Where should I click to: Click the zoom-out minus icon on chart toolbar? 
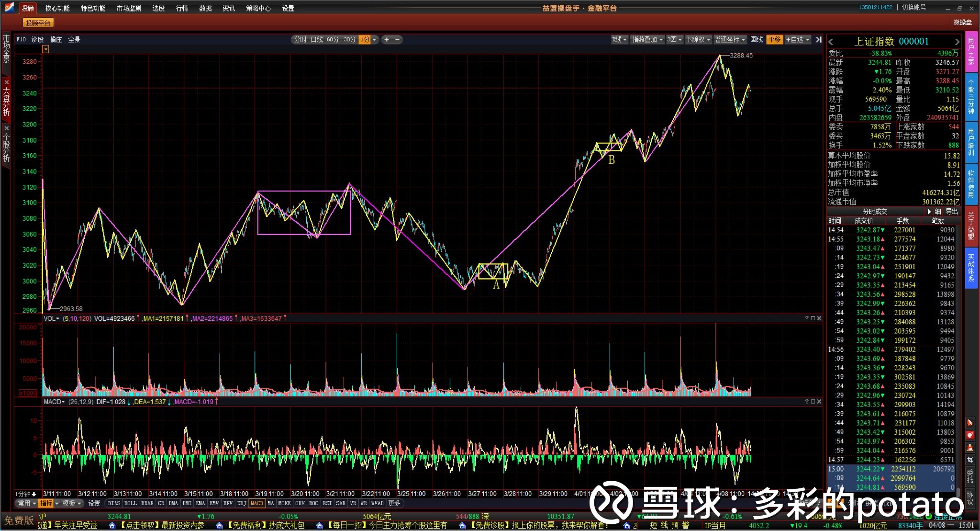coord(398,40)
